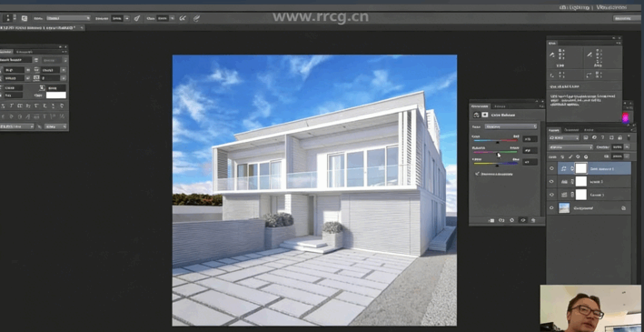
Task: Click the brush Flow value field
Action: pyautogui.click(x=163, y=18)
